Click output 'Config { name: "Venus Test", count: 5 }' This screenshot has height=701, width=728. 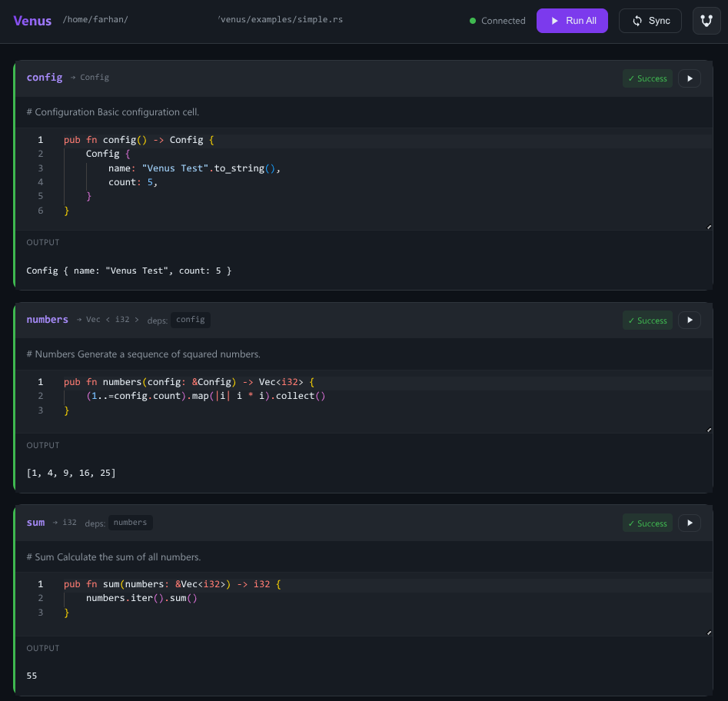click(x=129, y=271)
